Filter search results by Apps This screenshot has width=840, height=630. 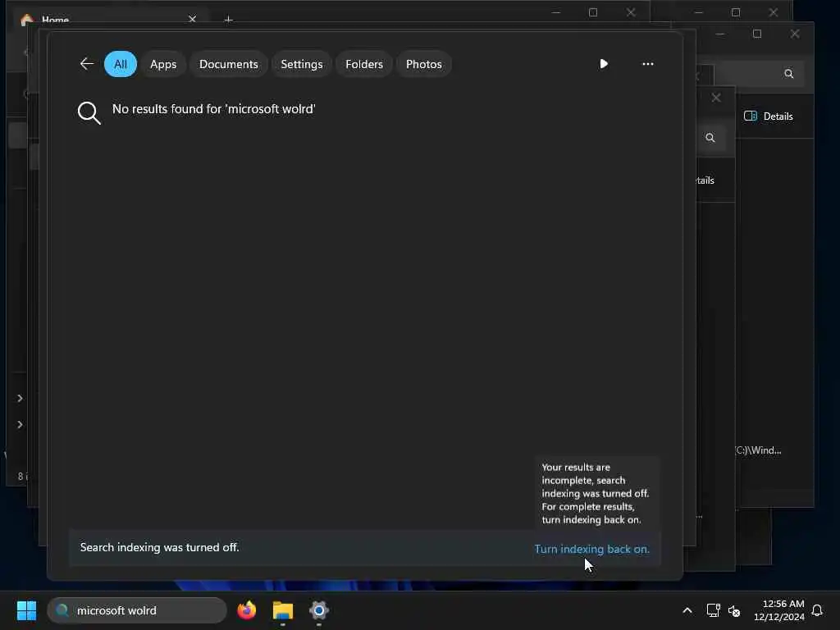coord(163,64)
